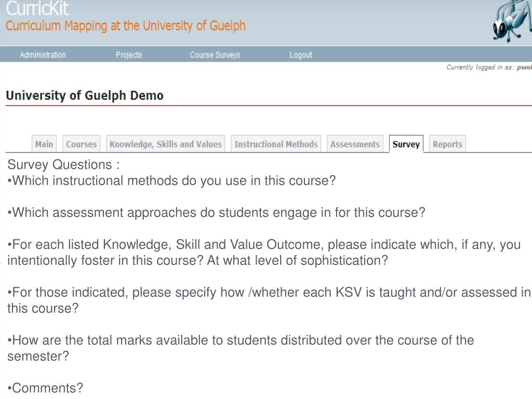Viewport: 532px width, 399px height.
Task: Click the instructional methods question line
Action: pyautogui.click(x=171, y=180)
